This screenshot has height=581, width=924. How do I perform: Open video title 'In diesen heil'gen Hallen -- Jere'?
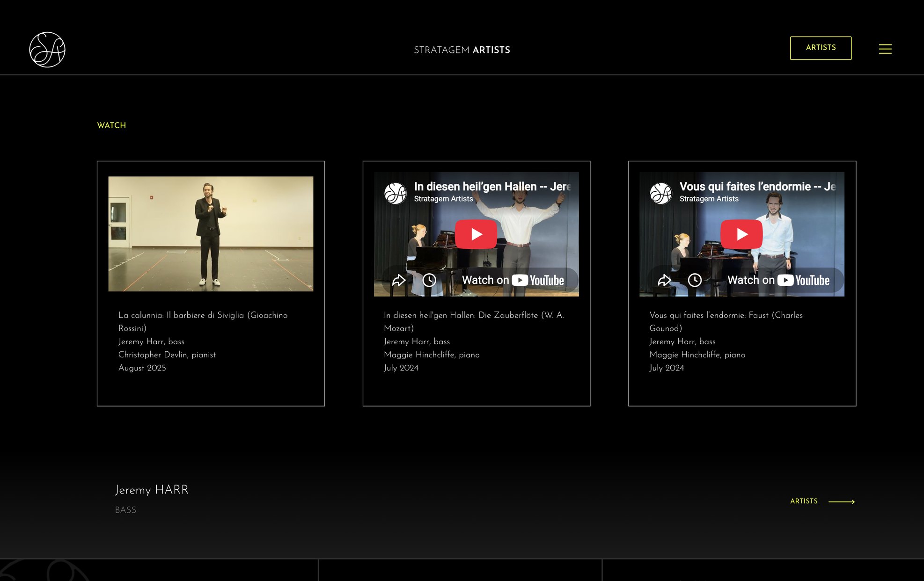(x=492, y=187)
